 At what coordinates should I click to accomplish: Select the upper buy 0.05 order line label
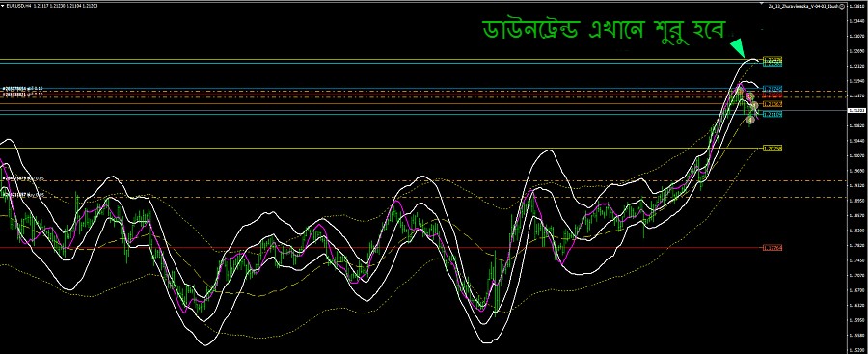coord(24,179)
